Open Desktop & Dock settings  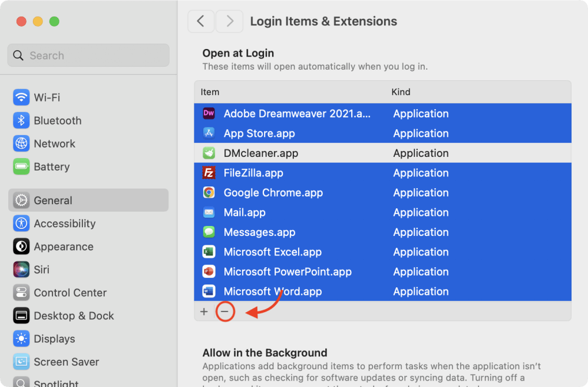(74, 316)
